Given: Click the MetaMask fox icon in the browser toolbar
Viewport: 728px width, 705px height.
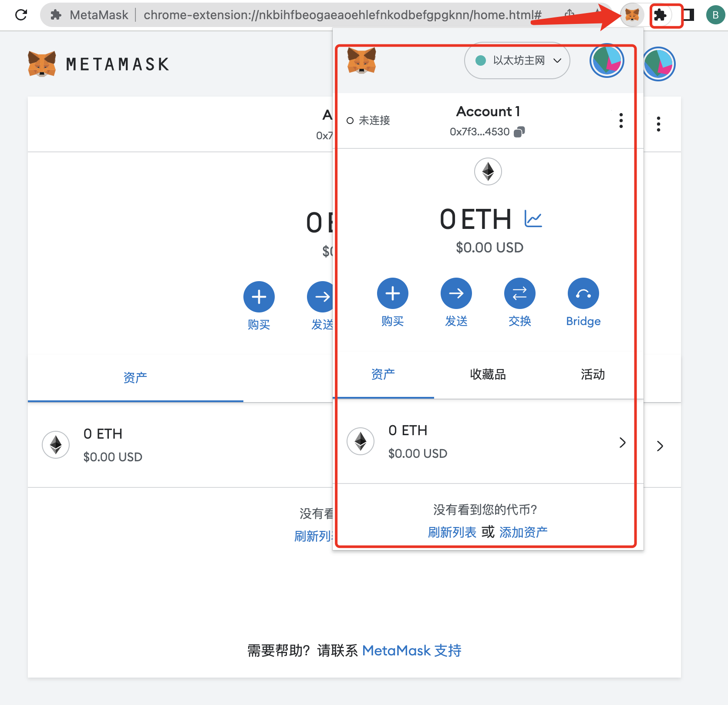Looking at the screenshot, I should (632, 15).
